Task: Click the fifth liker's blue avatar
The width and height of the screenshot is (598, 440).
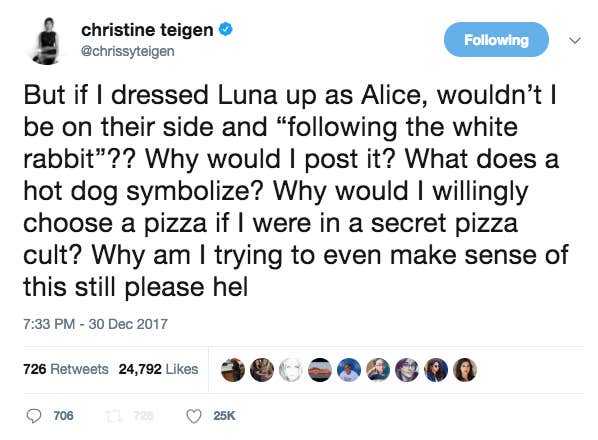Action: [349, 370]
